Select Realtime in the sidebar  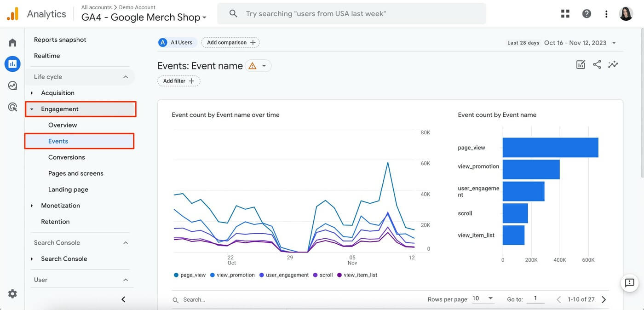click(x=47, y=56)
